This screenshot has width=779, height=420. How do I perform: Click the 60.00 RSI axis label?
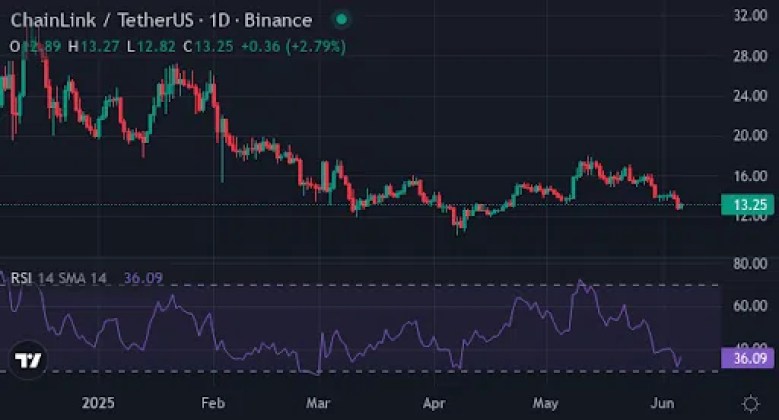tap(748, 306)
